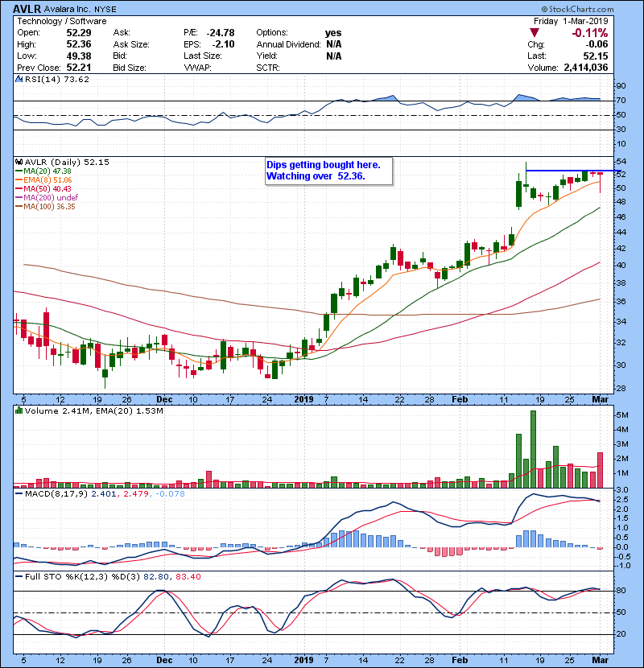The image size is (644, 668).
Task: Click the RSI(14) 73.62 panel label
Action: (x=57, y=79)
